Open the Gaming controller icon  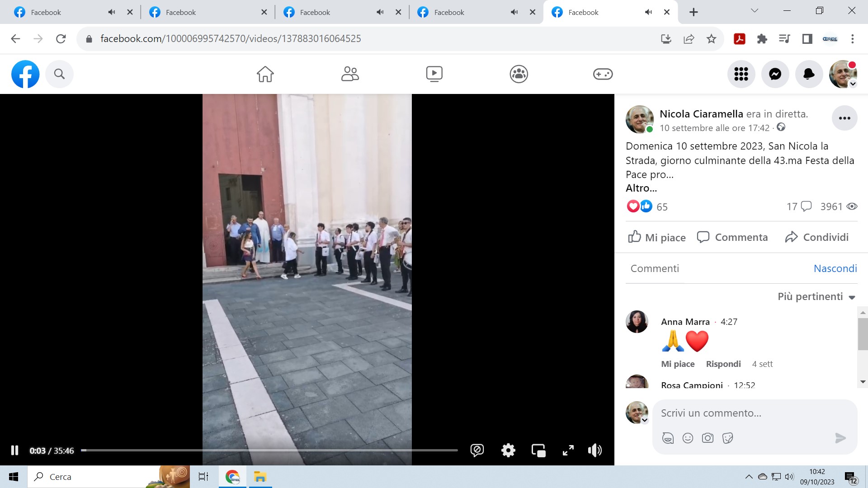603,74
